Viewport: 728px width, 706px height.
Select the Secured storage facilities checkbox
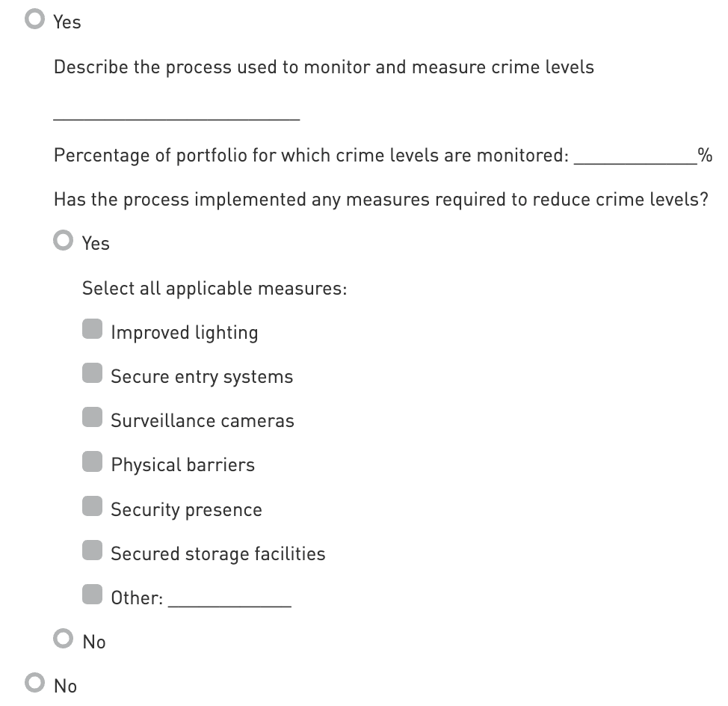[x=92, y=552]
